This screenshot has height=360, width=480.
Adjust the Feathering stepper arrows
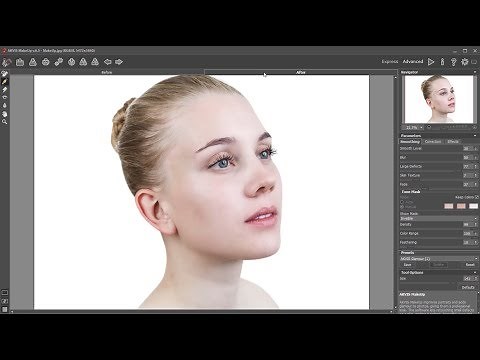(476, 242)
